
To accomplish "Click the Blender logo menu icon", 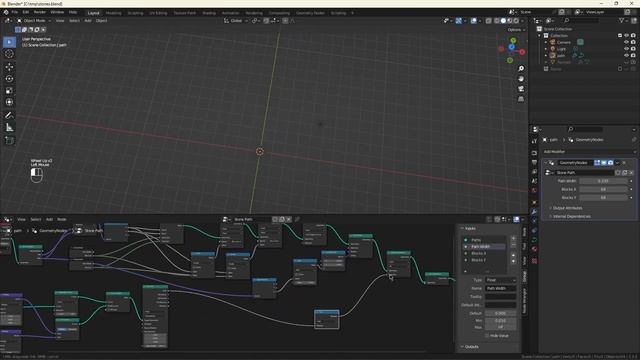I will click(x=6, y=12).
